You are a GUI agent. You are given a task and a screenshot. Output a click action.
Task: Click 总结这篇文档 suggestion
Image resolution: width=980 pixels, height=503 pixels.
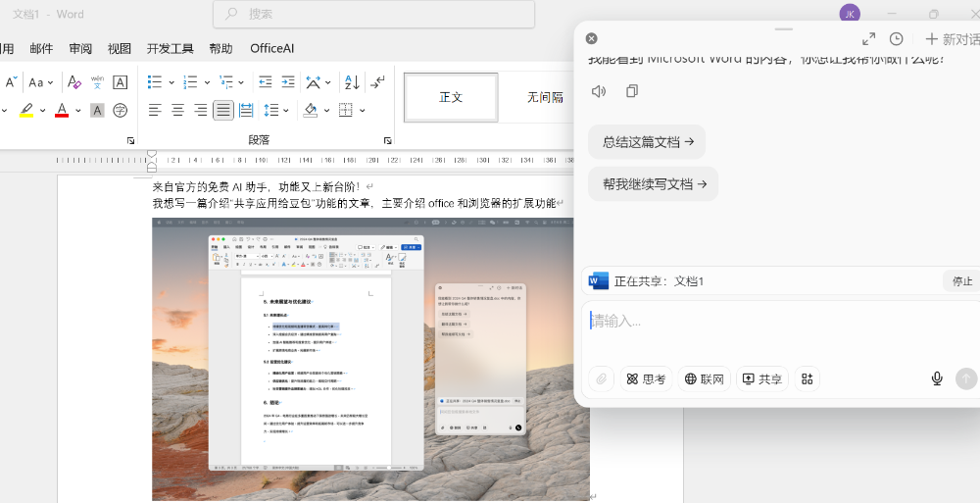[647, 142]
